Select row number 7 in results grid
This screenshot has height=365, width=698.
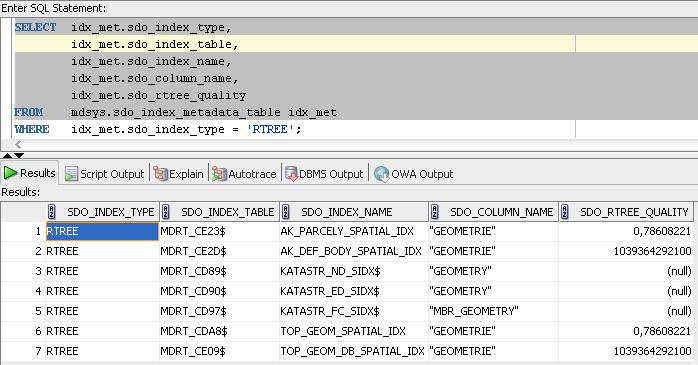23,351
